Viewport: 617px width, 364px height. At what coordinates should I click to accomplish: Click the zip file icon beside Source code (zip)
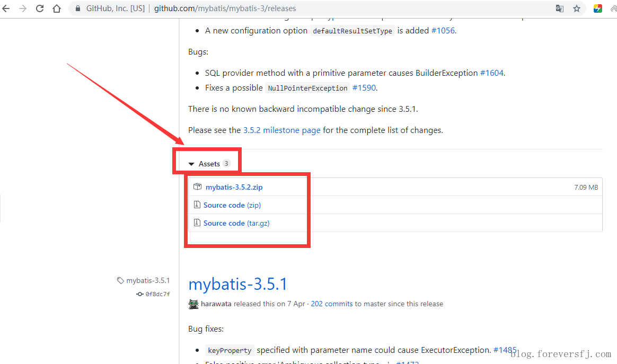[197, 205]
